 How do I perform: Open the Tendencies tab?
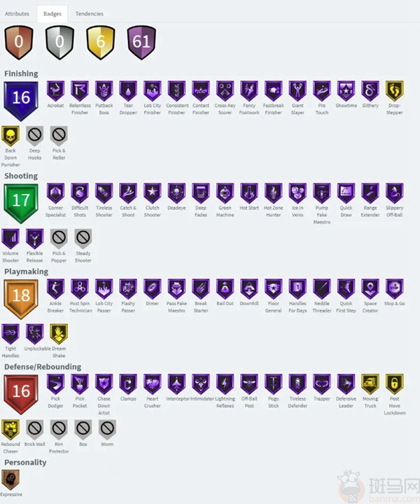click(x=90, y=14)
